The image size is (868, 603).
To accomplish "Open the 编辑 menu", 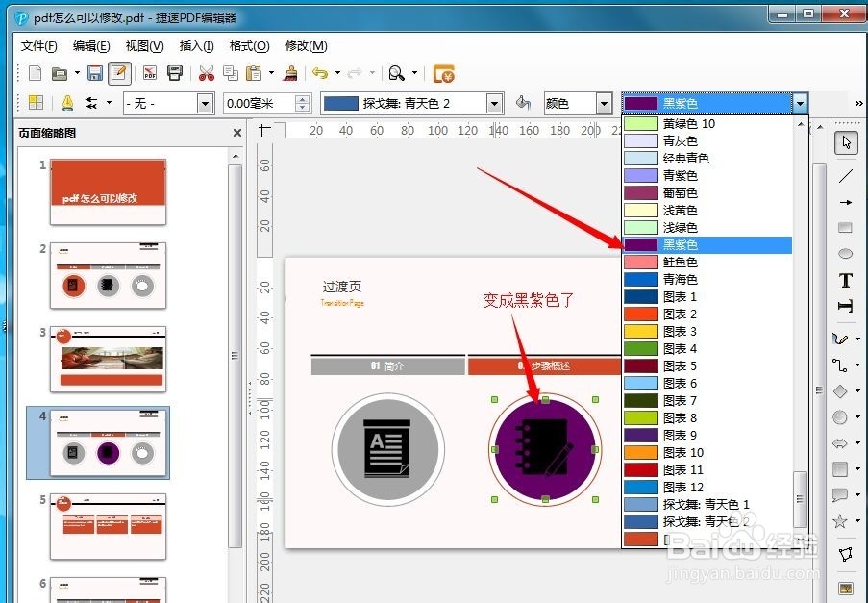I will [x=90, y=46].
